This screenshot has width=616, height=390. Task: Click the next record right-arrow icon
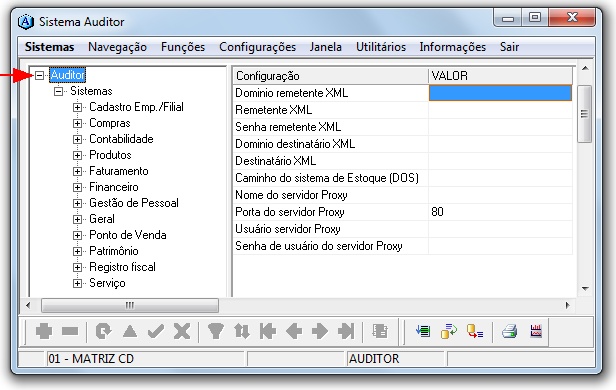click(320, 331)
